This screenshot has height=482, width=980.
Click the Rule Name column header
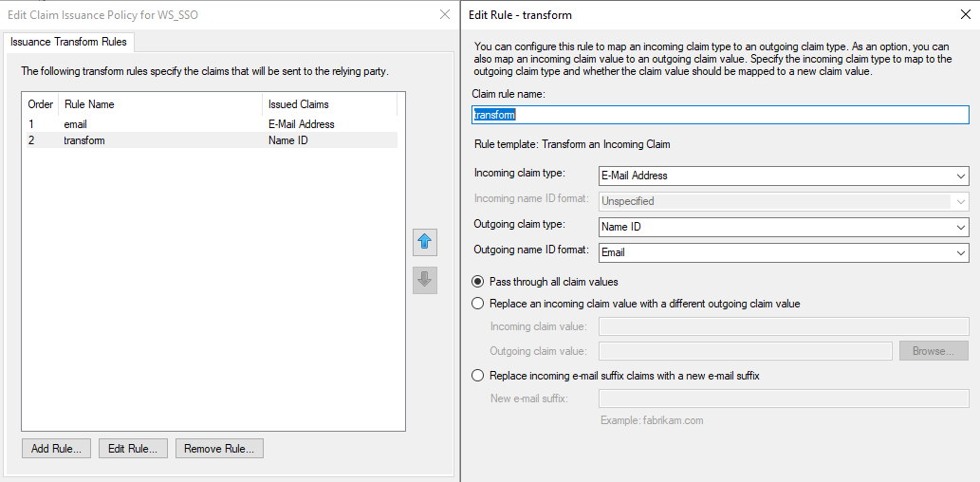[160, 104]
